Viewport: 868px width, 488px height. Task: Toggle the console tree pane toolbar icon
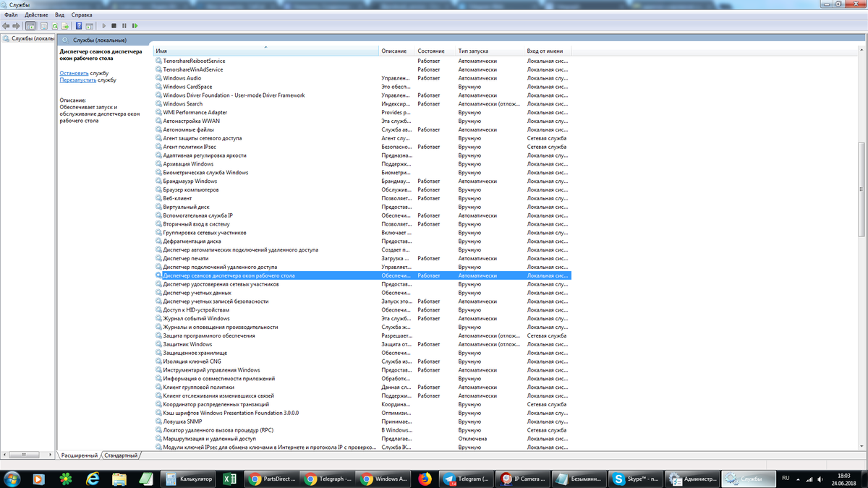[30, 26]
